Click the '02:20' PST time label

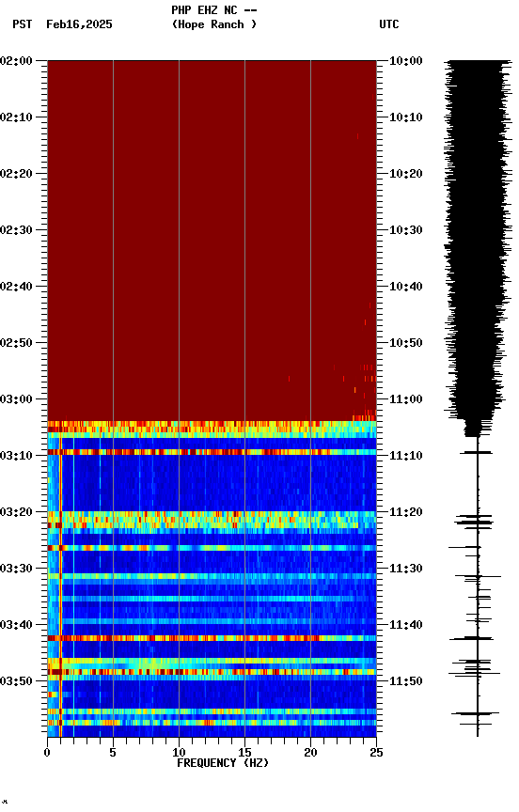(x=16, y=174)
